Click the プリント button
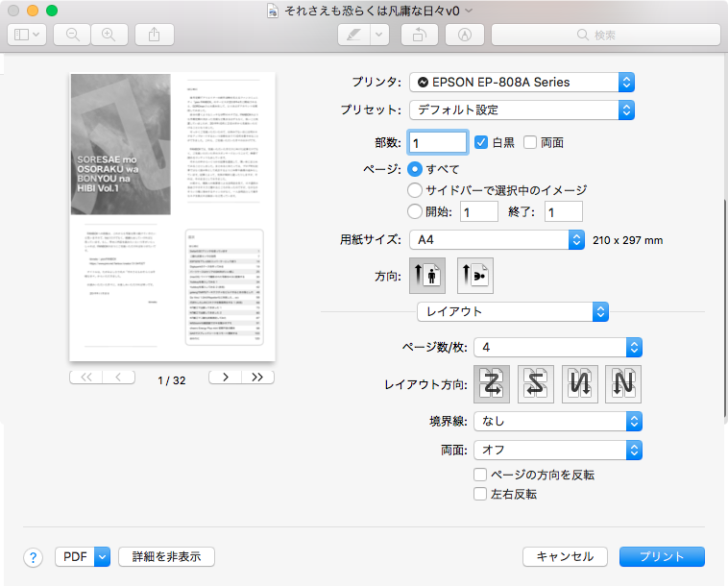728x586 pixels. point(662,556)
